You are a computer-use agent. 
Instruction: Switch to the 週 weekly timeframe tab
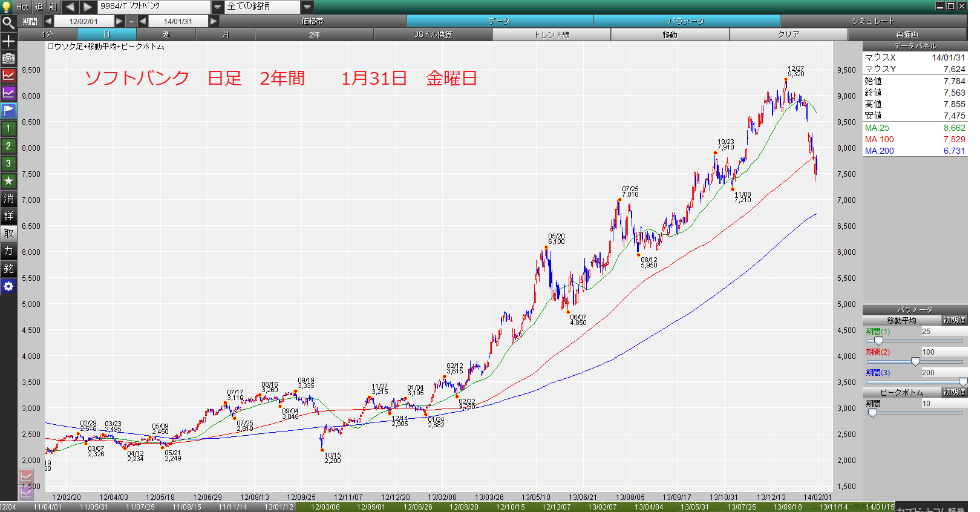[166, 34]
